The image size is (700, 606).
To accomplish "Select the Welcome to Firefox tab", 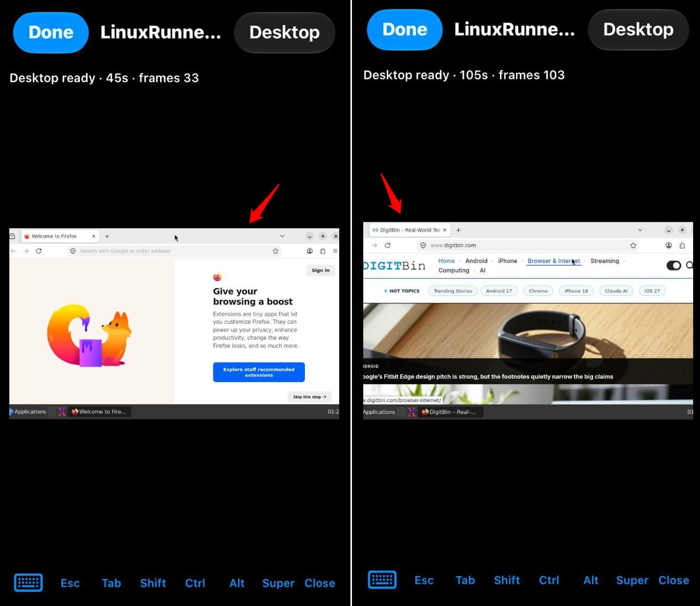I will tap(61, 236).
